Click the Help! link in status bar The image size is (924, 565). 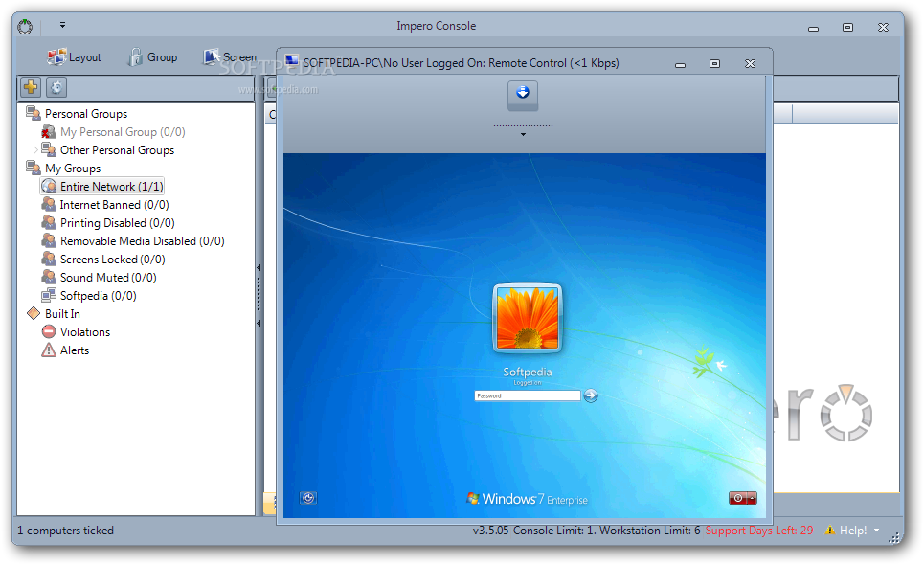click(853, 531)
